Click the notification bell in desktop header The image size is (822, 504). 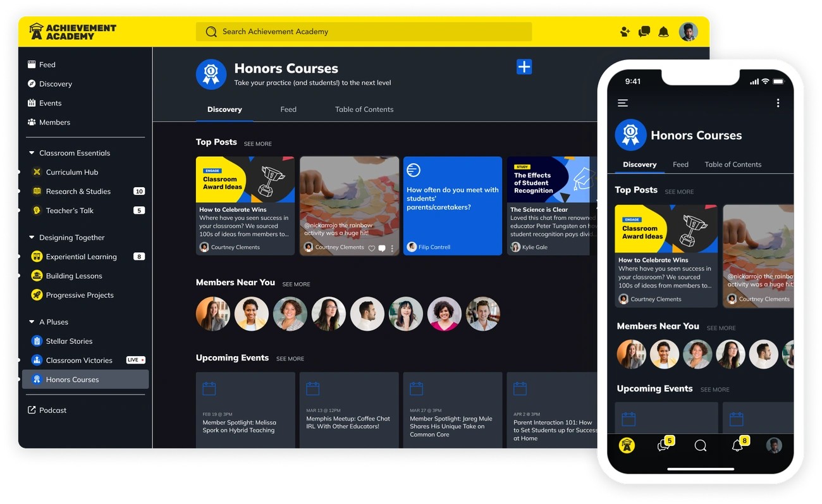coord(663,32)
